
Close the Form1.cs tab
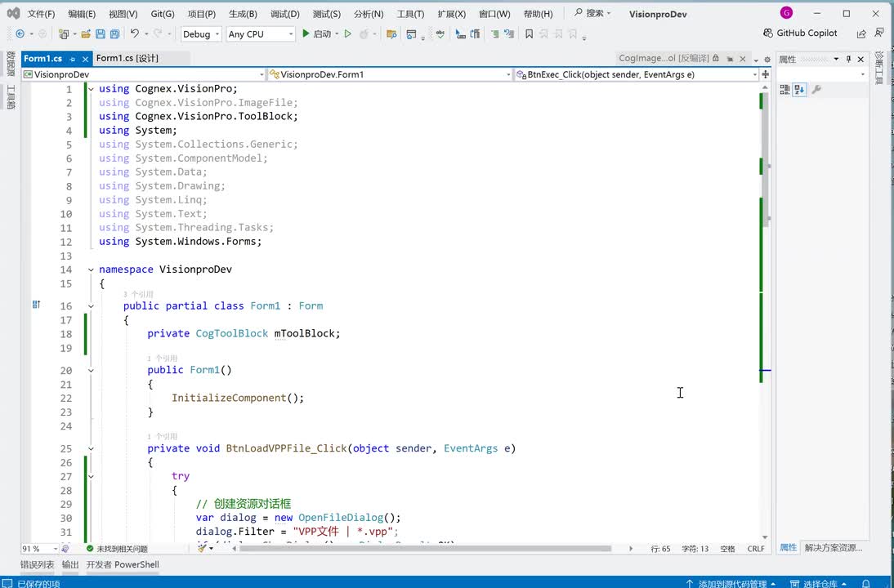coord(85,59)
